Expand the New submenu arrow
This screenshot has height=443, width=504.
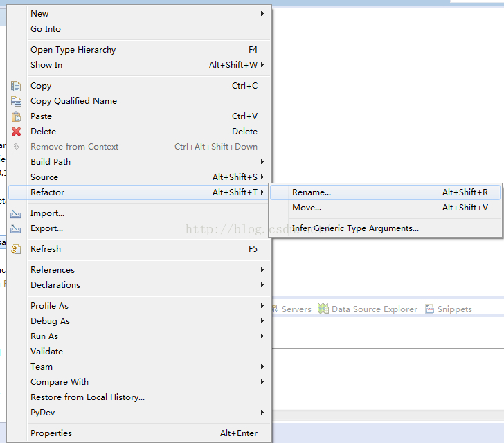tap(262, 14)
